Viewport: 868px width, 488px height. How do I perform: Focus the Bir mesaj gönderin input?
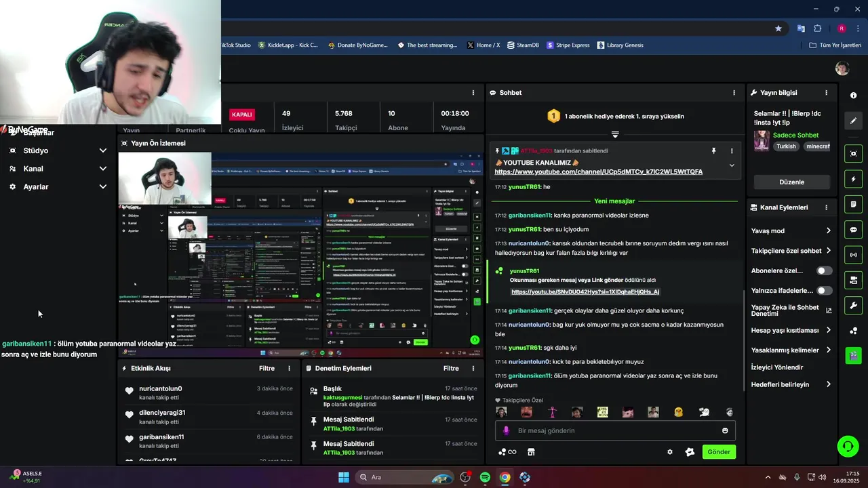[615, 430]
